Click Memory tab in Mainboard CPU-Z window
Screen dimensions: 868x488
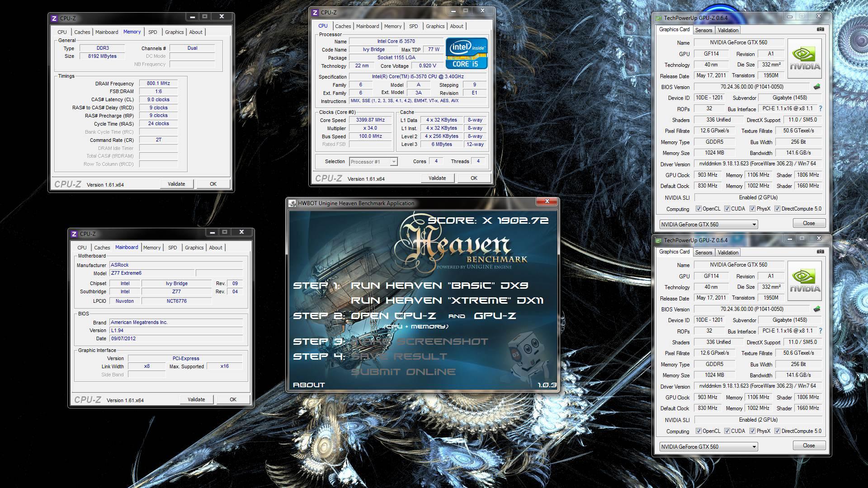coord(152,248)
